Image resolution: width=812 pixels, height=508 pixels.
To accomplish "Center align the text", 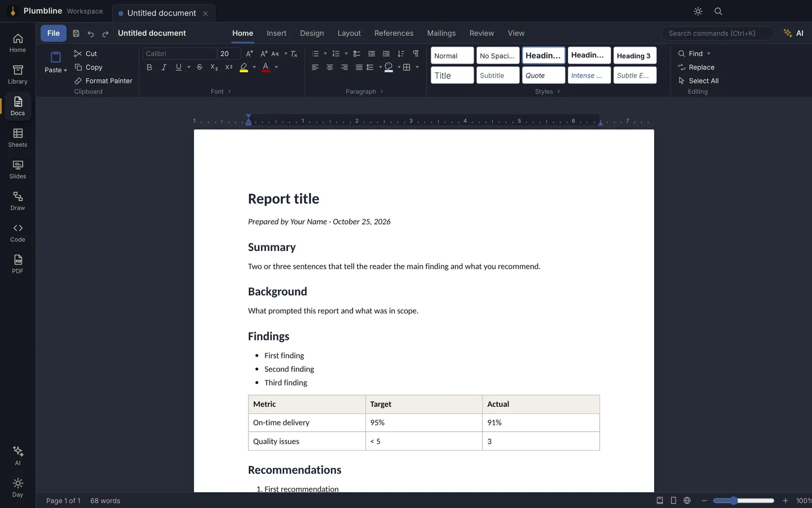I will (x=330, y=67).
